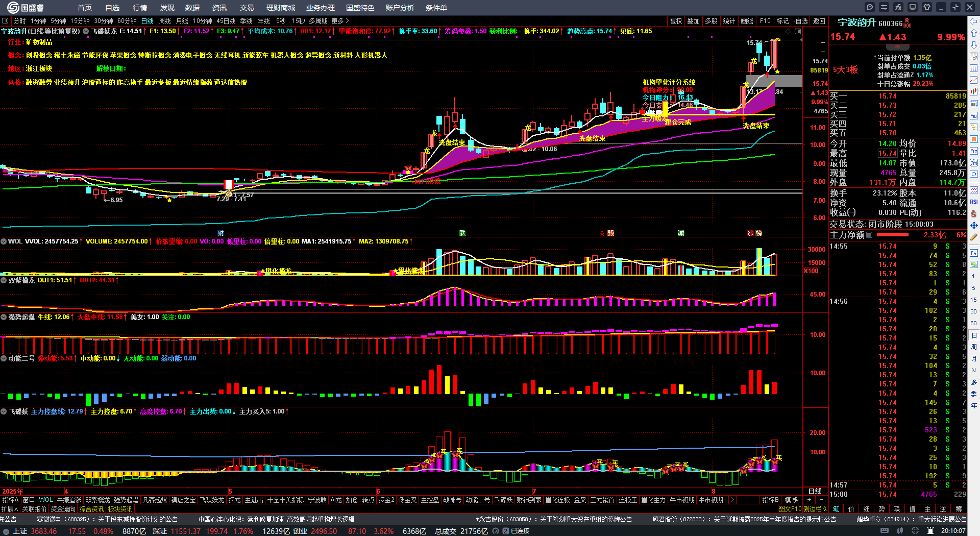The height and width of the screenshot is (536, 980).
Task: Click the 上证 index value 3683.46
Action: point(44,531)
